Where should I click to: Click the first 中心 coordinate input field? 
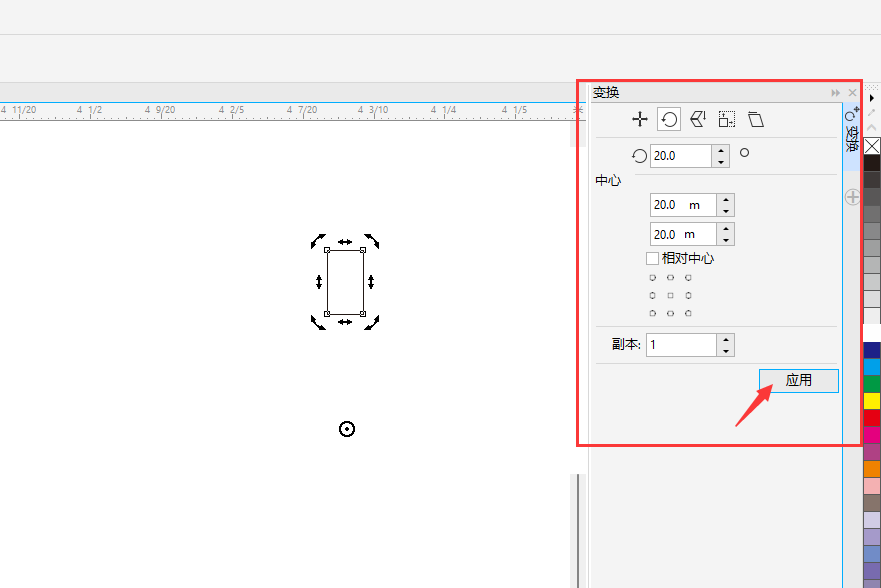point(683,205)
